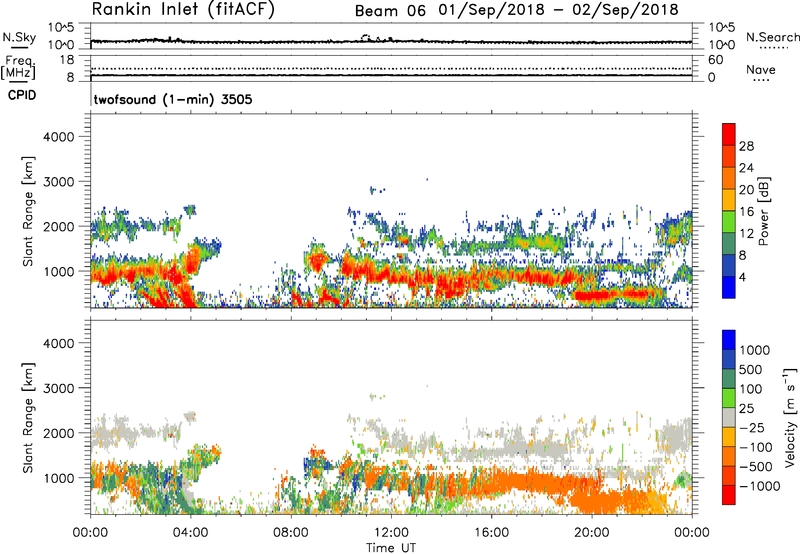Click the "Time UT" axis title

click(391, 548)
